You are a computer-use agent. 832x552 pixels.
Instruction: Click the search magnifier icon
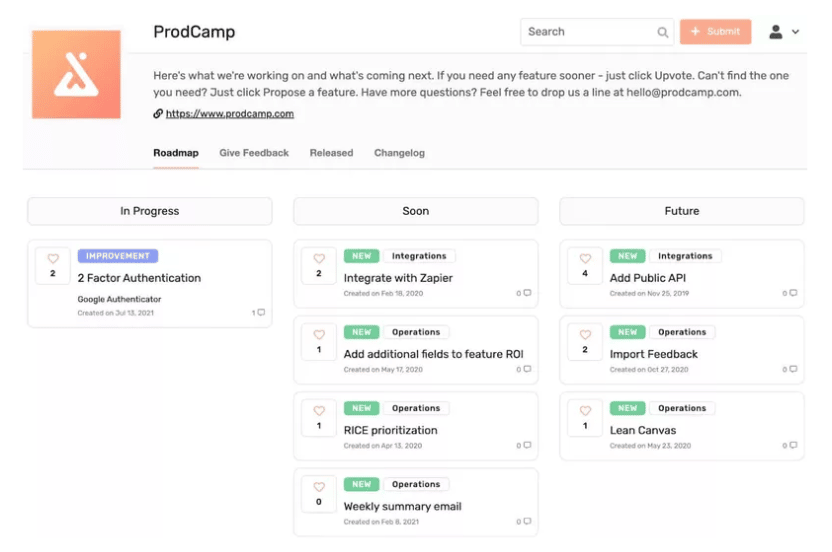click(662, 32)
